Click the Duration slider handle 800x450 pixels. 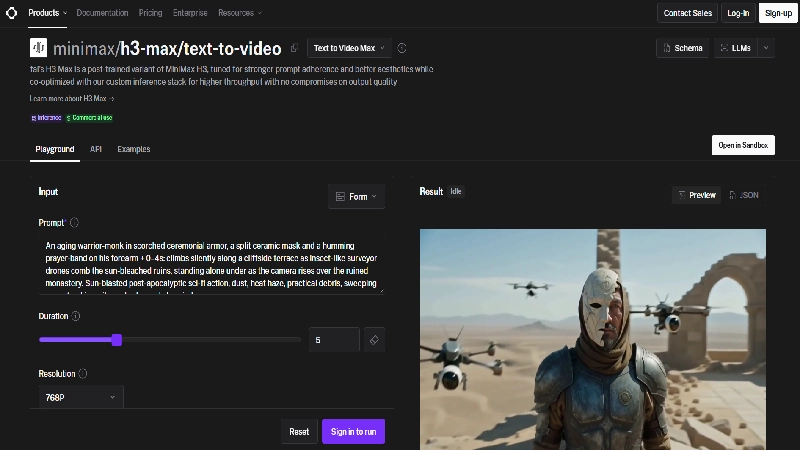[117, 340]
